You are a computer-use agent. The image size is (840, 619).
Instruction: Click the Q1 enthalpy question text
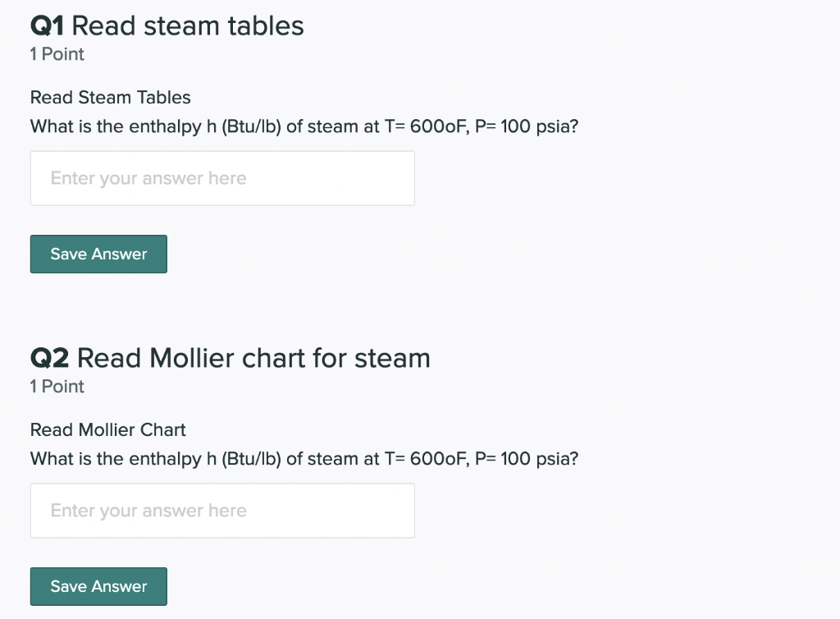point(304,126)
